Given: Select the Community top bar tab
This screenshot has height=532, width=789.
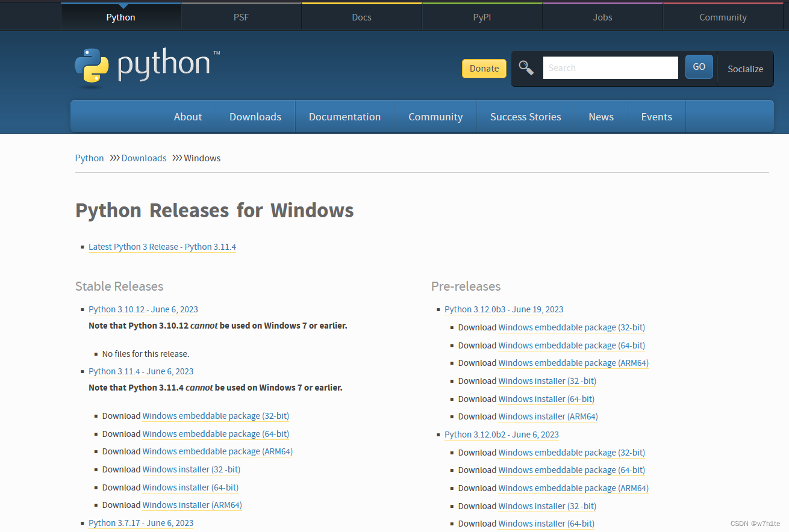Looking at the screenshot, I should click(723, 17).
